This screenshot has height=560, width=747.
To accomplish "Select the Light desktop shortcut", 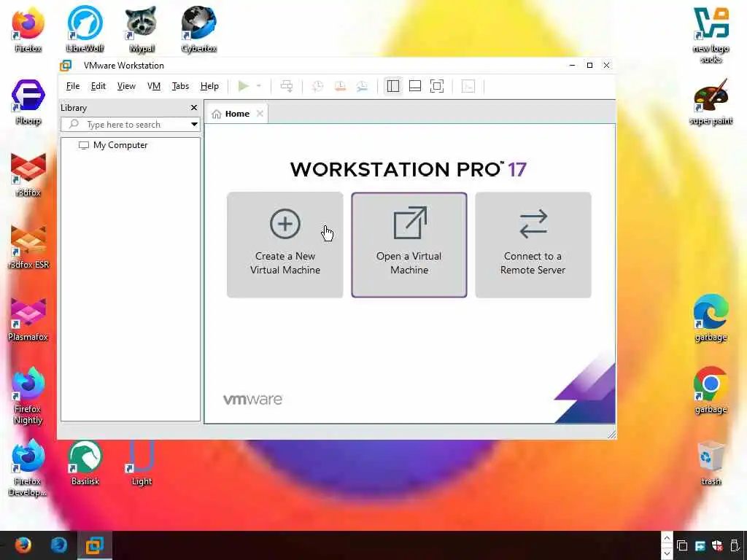I will pos(142,463).
